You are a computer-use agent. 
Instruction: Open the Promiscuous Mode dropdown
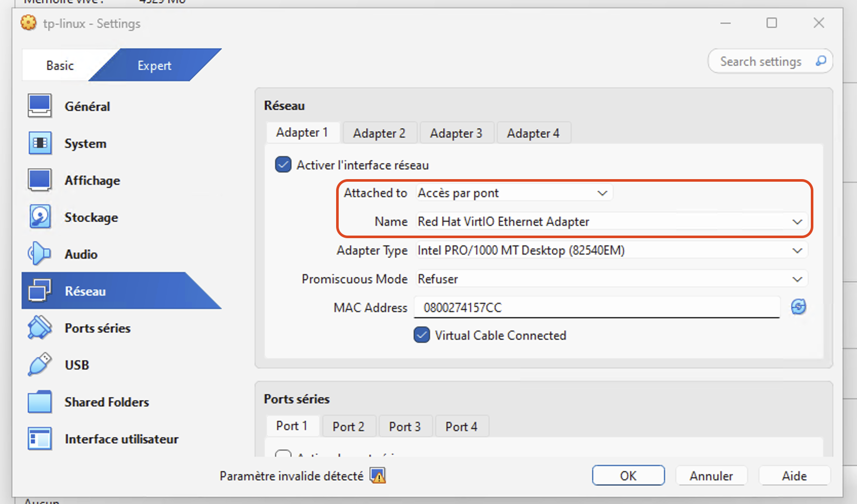point(611,279)
